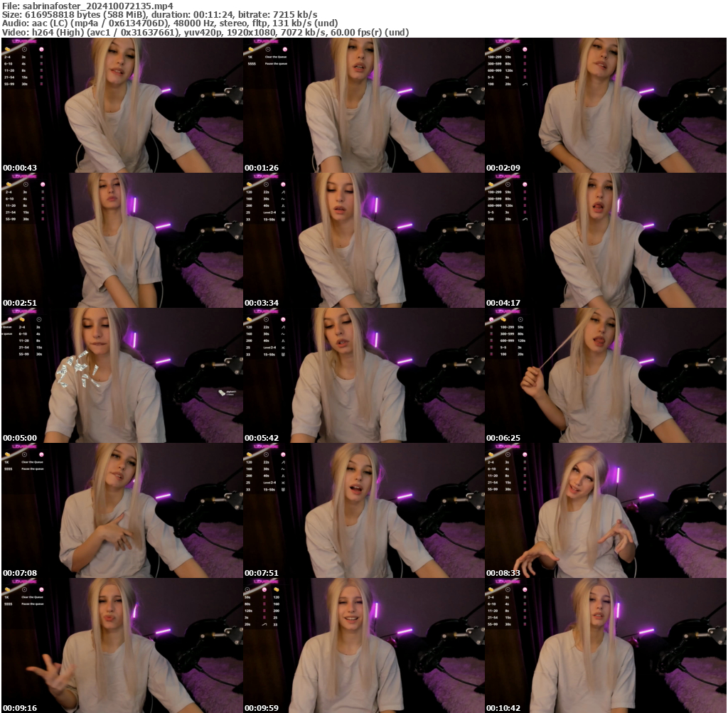The height and width of the screenshot is (713, 728).
Task: Click the coins icon in the 00:09:59 overlay
Action: 277,590
